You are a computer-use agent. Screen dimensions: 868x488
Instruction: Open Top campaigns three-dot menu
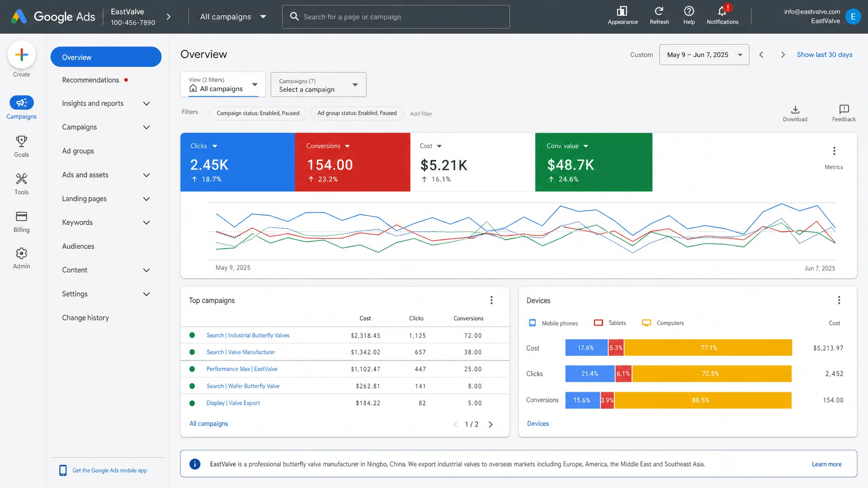click(x=491, y=300)
